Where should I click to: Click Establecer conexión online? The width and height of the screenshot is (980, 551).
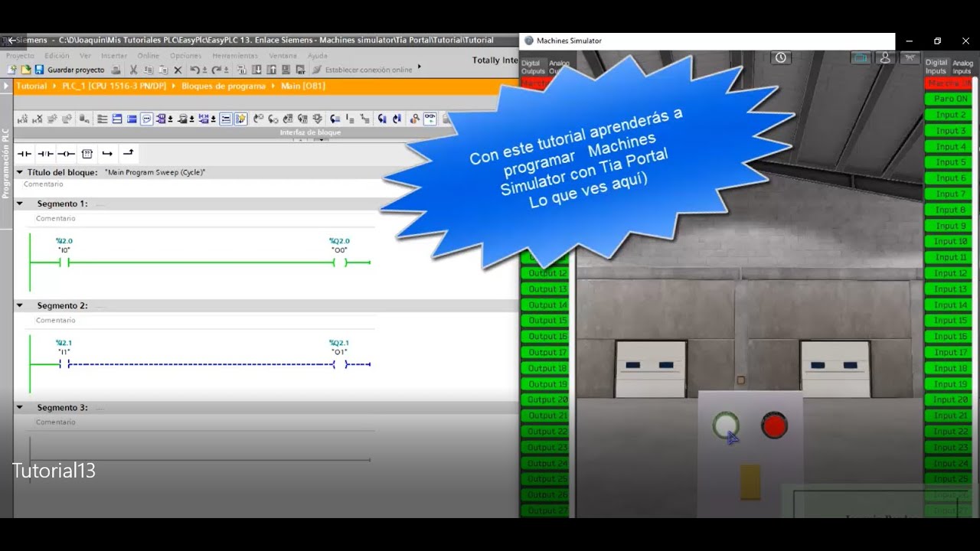(362, 70)
